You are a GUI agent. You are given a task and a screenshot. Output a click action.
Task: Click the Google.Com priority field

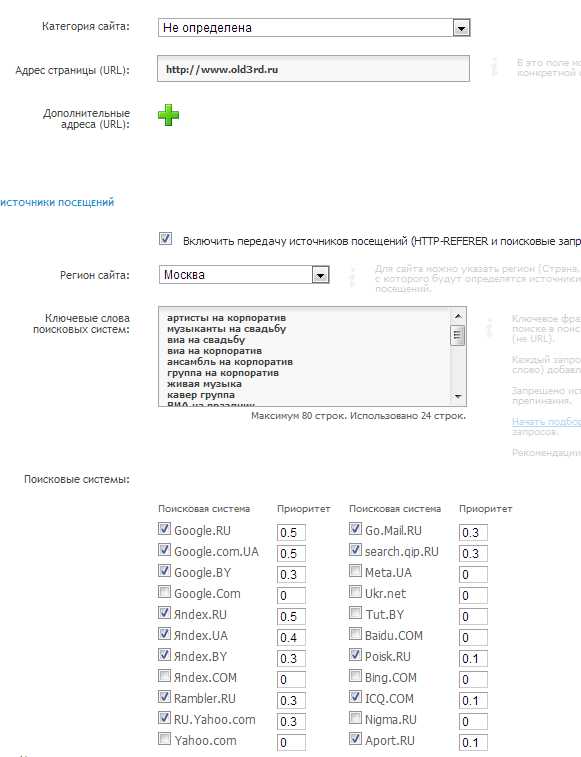291,595
